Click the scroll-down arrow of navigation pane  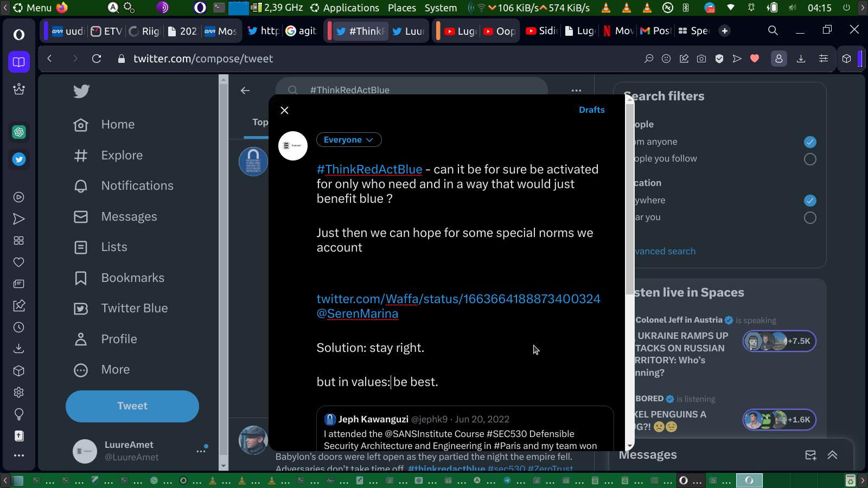point(224,466)
